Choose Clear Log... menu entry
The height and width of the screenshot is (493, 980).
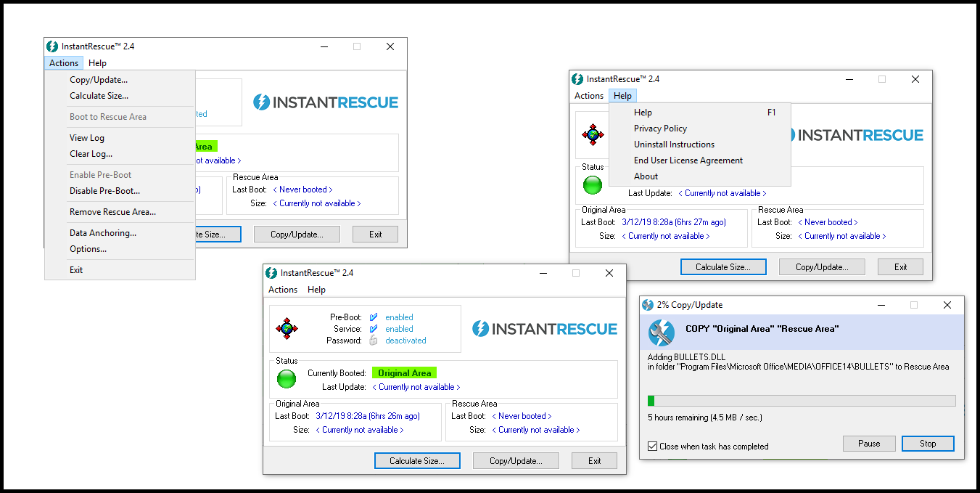91,154
